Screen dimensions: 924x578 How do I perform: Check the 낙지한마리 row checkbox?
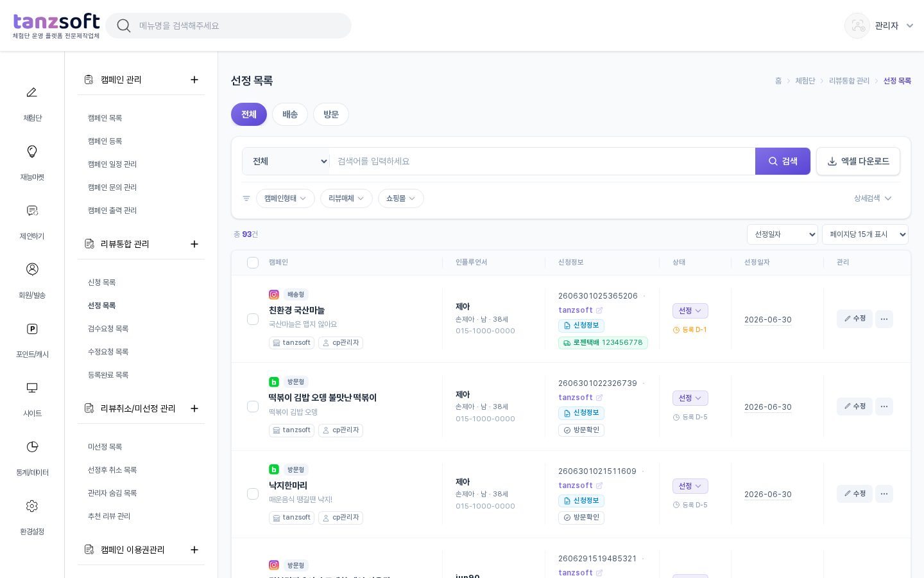pyautogui.click(x=253, y=494)
